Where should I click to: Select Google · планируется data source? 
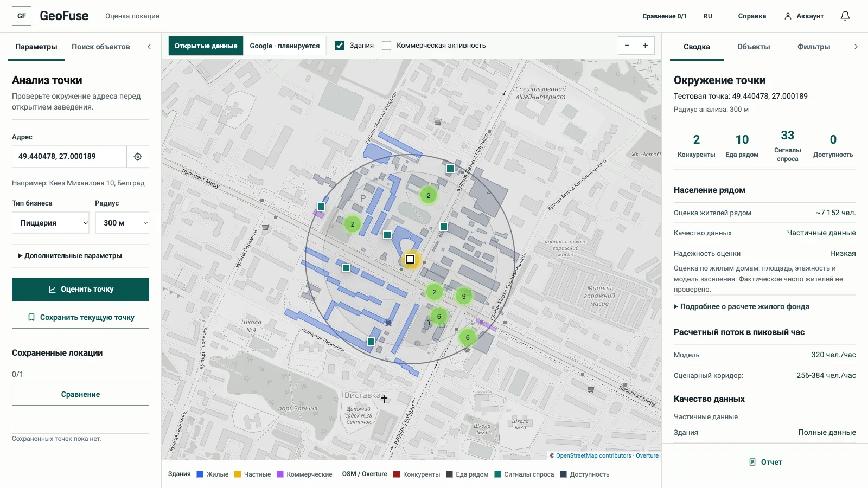[x=285, y=46]
